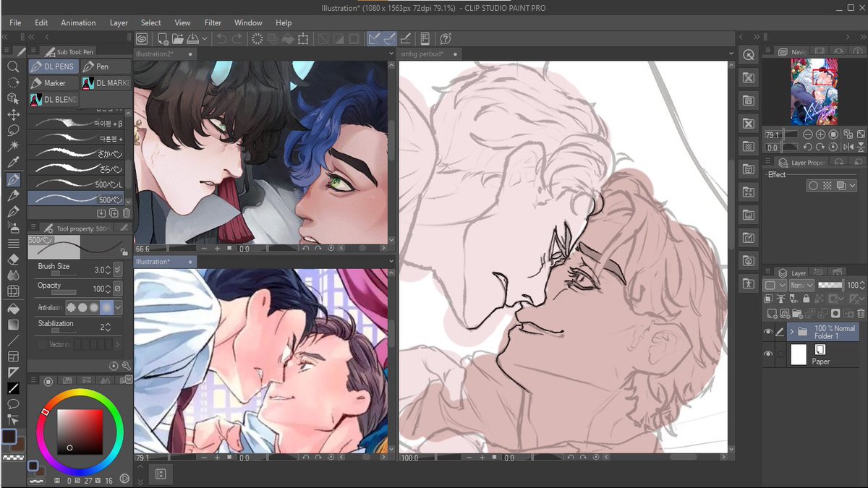
Task: Toggle lock icon in Tool property preview
Action: point(124,252)
